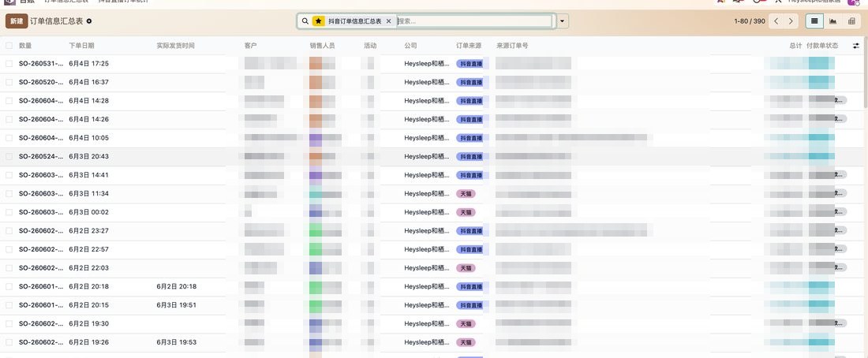Check the row dated 6月4日 14:26
The height and width of the screenshot is (358, 868).
(9, 119)
